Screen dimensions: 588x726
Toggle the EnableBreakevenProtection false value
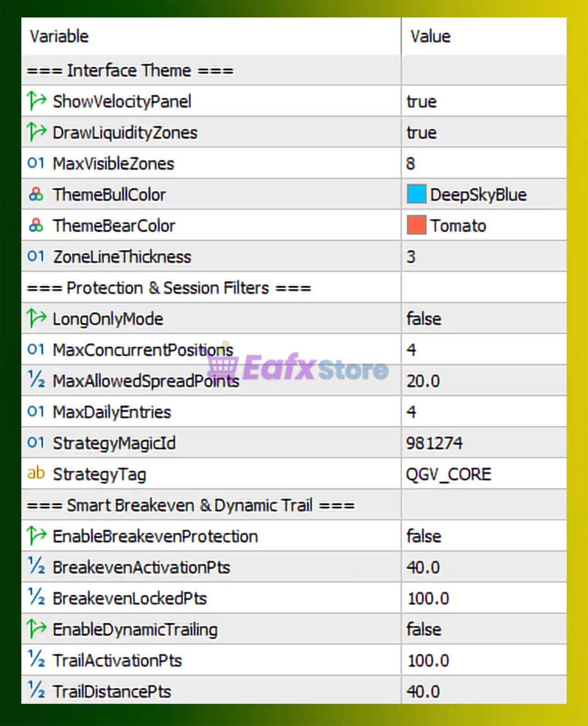(424, 536)
